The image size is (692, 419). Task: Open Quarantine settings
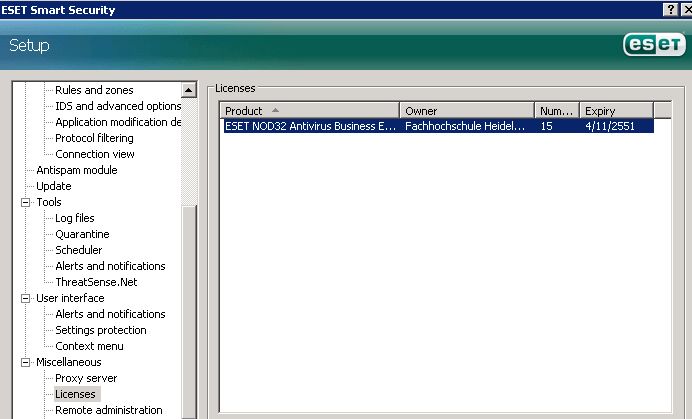pyautogui.click(x=82, y=234)
